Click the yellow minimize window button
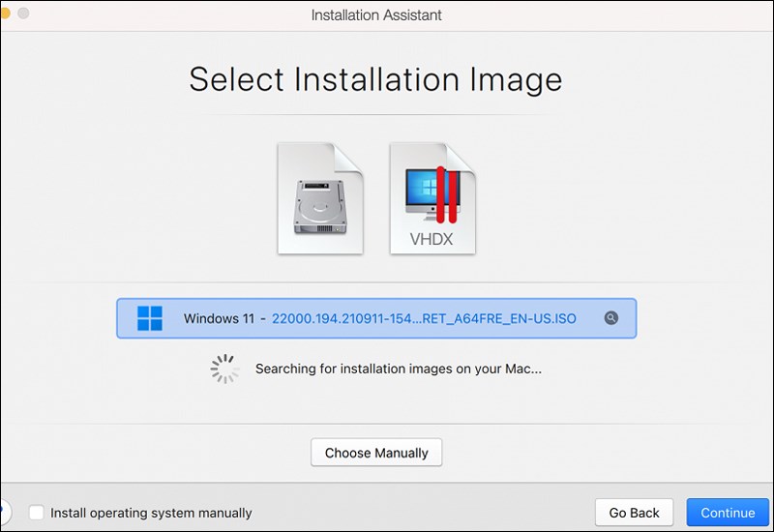774x532 pixels. pyautogui.click(x=3, y=14)
